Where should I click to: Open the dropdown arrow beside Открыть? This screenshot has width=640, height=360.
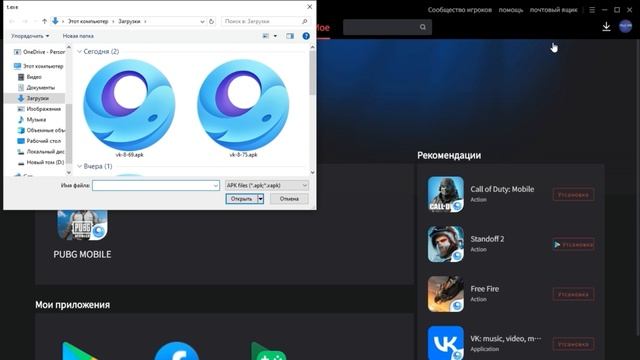click(x=260, y=199)
